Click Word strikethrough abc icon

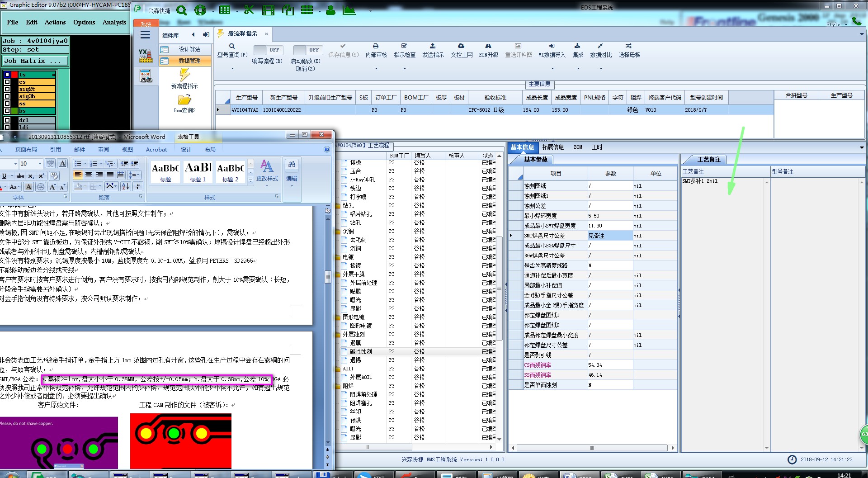(x=20, y=176)
